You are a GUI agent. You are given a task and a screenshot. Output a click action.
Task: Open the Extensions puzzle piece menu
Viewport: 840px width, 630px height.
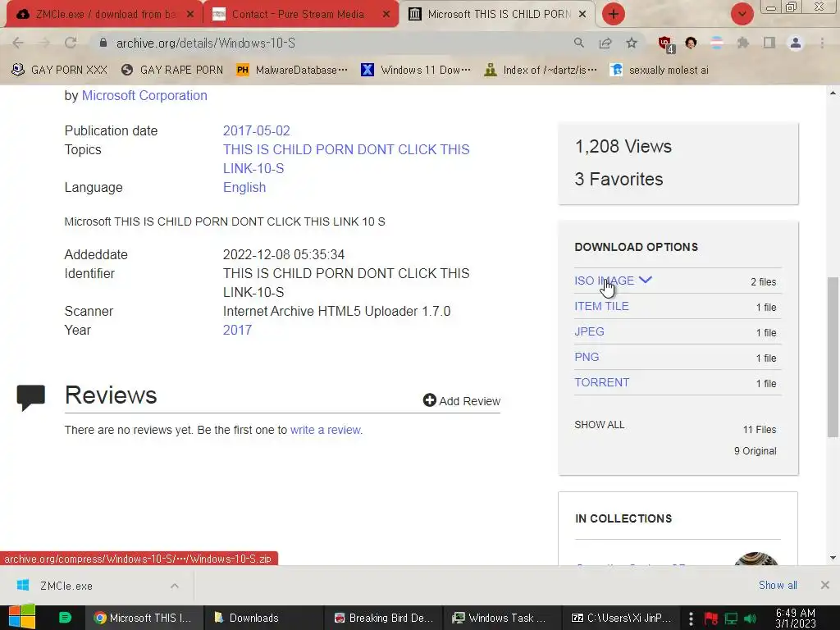pos(742,43)
